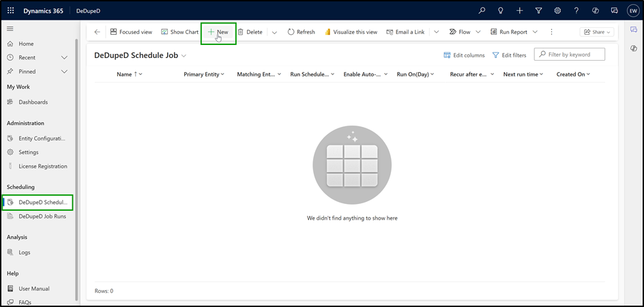Click in Filter by keyword field

574,55
